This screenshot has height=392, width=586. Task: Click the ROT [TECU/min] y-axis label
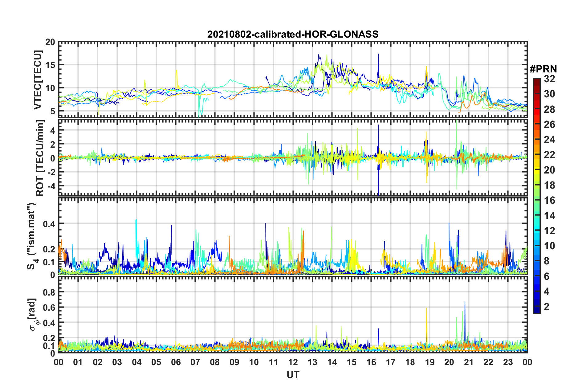(40, 158)
